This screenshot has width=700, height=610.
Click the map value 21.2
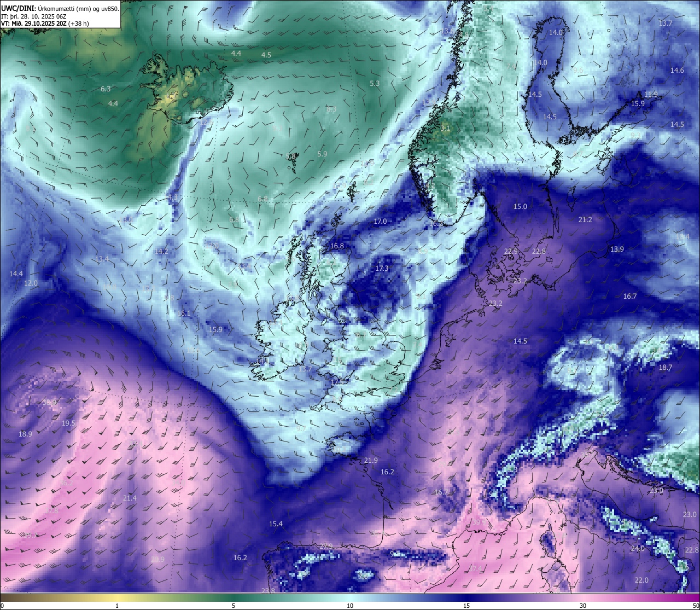point(585,219)
